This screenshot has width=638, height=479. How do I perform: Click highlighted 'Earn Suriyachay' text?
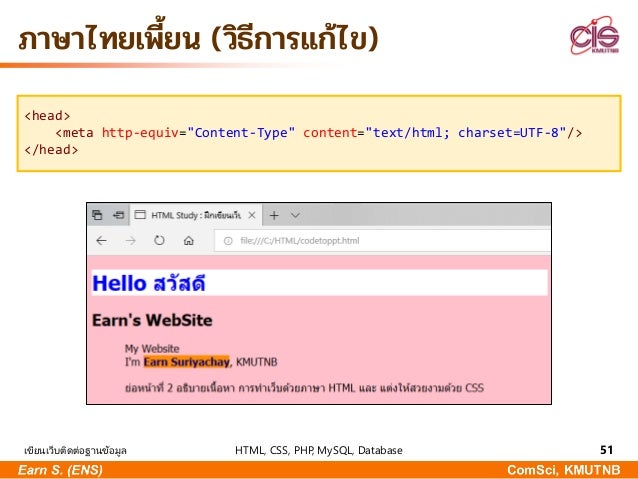(x=187, y=362)
